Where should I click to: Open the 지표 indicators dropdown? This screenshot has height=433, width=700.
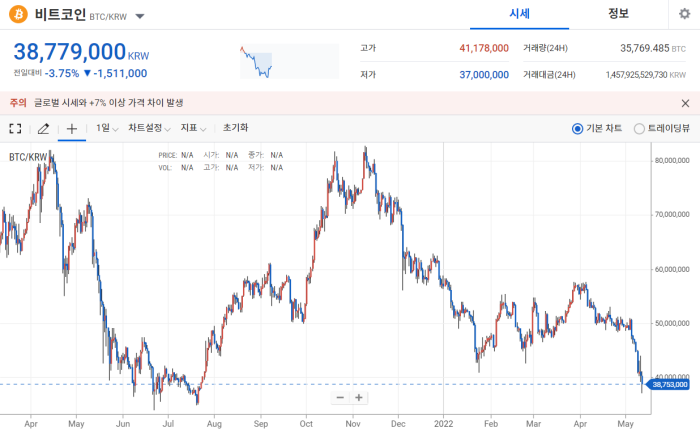click(193, 128)
